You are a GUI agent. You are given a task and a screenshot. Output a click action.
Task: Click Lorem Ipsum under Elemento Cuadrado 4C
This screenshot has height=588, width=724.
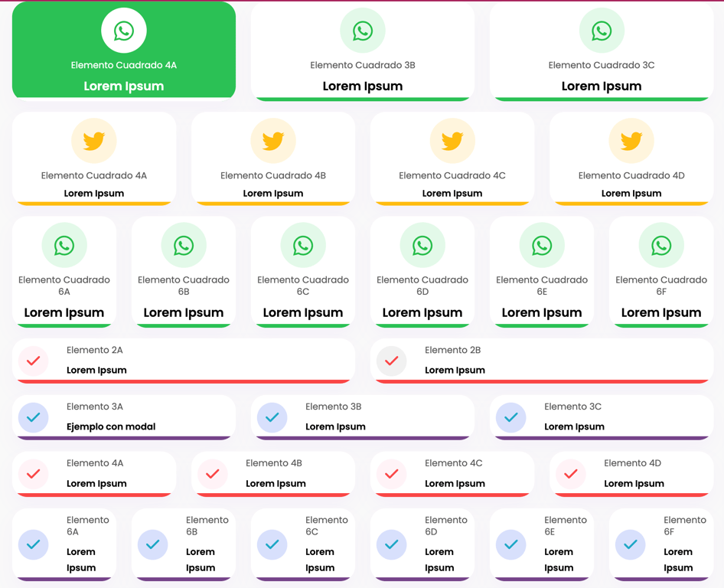coord(452,194)
